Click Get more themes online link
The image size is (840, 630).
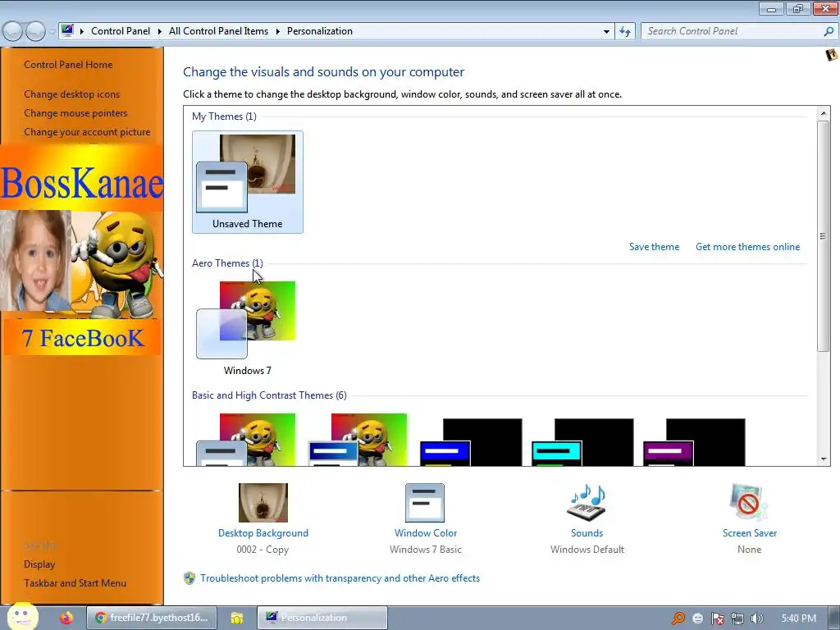747,246
